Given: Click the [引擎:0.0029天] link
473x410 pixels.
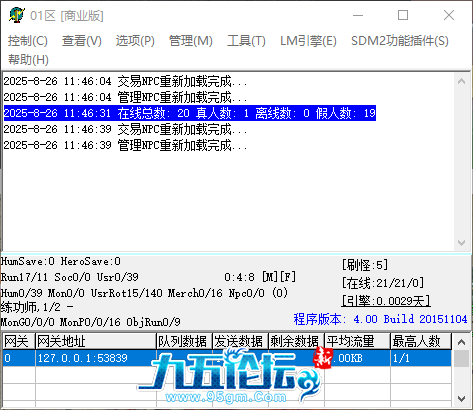Looking at the screenshot, I should [386, 301].
